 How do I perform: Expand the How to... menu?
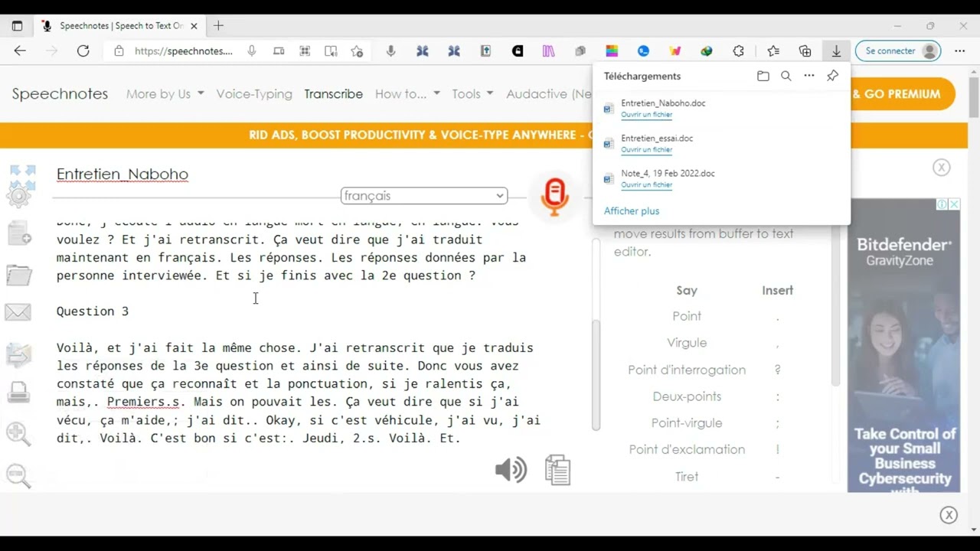pyautogui.click(x=407, y=94)
